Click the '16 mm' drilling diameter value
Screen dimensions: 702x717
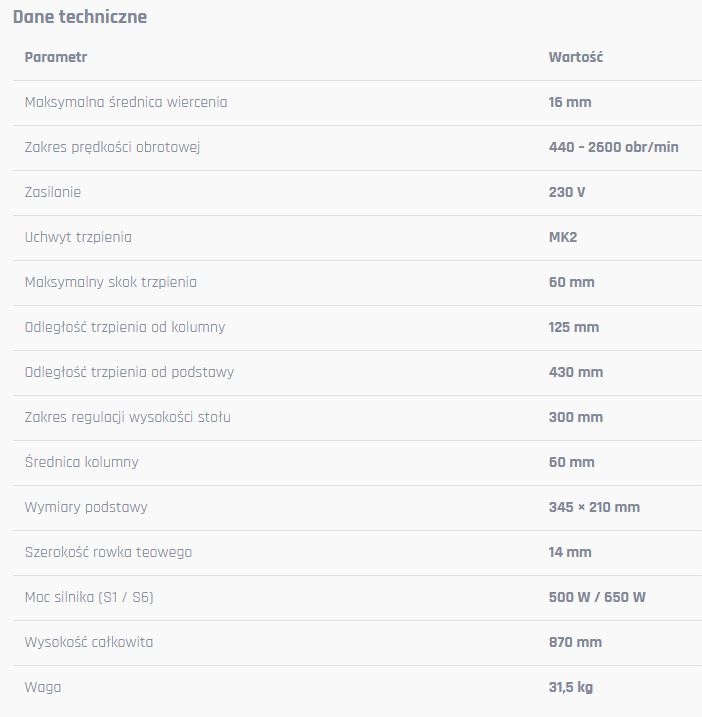pos(570,102)
